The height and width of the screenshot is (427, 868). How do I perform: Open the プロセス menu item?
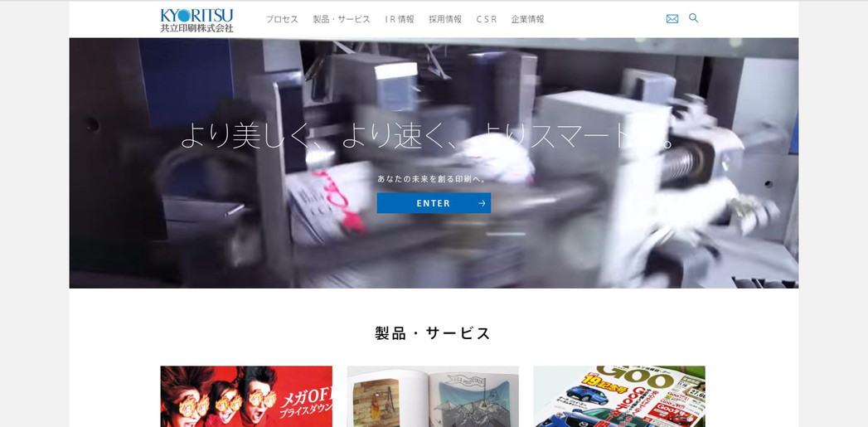click(282, 19)
